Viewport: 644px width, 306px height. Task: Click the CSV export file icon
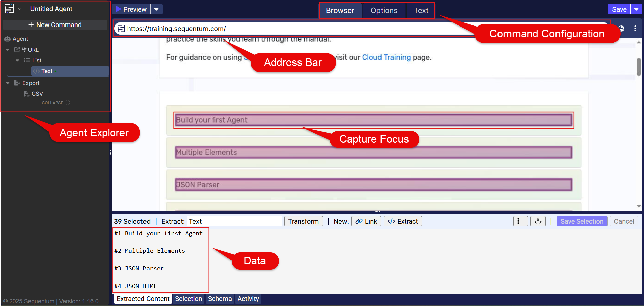[26, 94]
